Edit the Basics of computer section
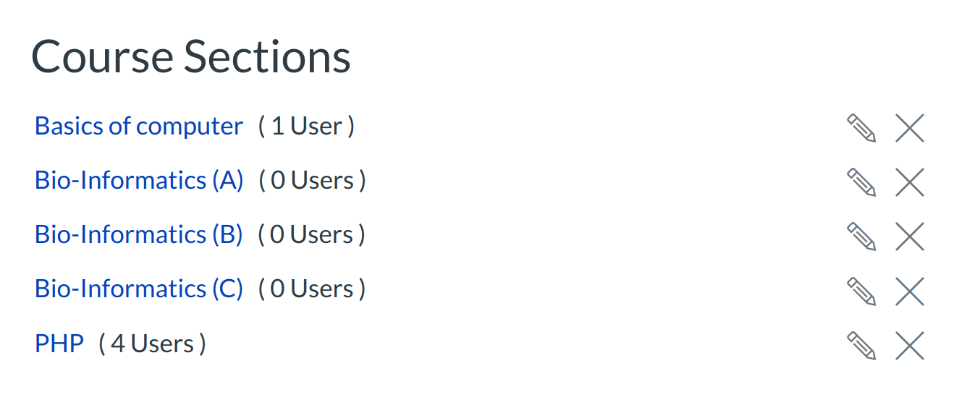The image size is (980, 405). tap(861, 128)
